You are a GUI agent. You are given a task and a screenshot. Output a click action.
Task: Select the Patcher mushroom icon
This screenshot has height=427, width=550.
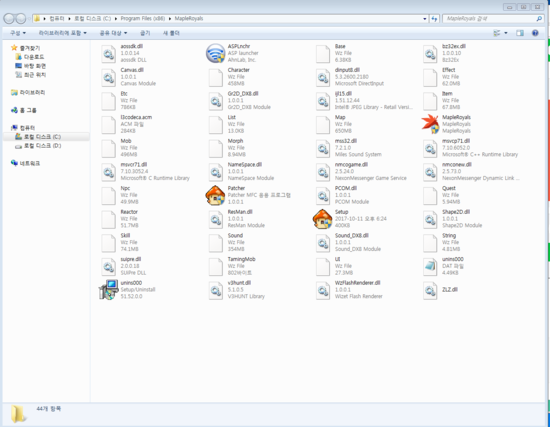coord(215,195)
